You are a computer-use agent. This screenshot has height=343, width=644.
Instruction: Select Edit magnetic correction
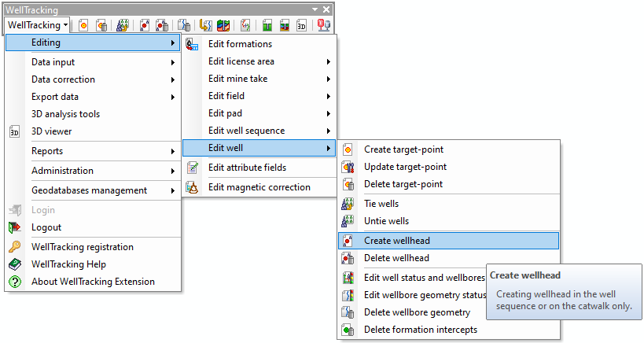(259, 187)
